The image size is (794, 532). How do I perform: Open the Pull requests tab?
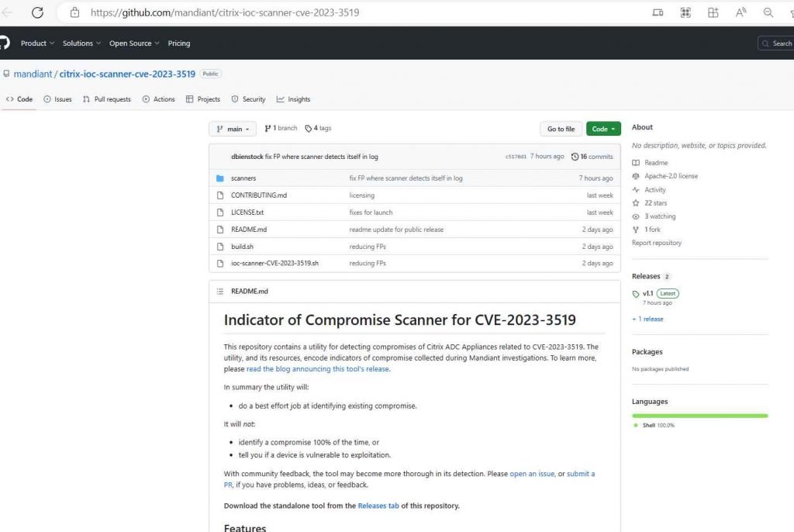coord(107,99)
